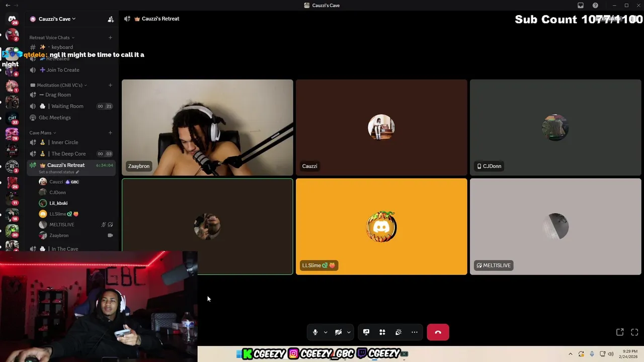
Task: Open volume speaker icon in system tray
Action: tap(611, 354)
